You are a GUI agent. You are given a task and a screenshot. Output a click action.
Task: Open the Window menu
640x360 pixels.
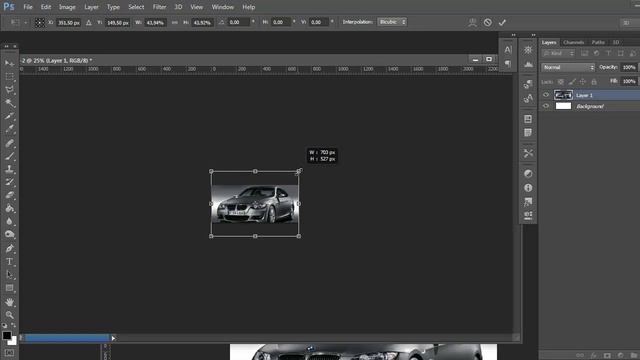click(x=222, y=7)
